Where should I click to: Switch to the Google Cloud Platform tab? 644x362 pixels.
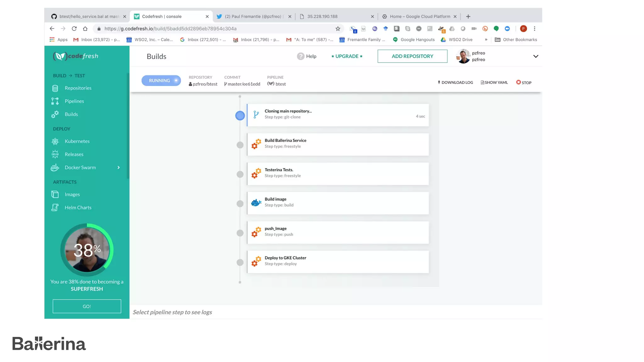(419, 16)
